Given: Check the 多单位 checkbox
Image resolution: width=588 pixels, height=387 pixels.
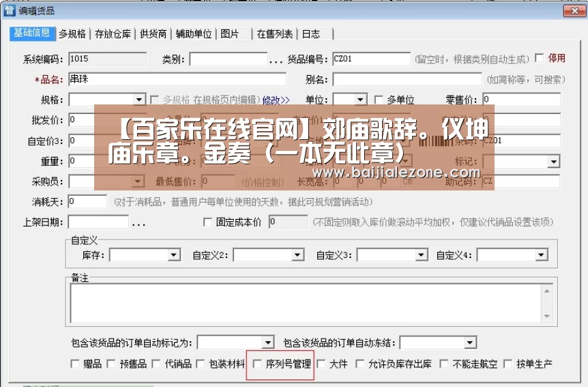Looking at the screenshot, I should (x=379, y=100).
